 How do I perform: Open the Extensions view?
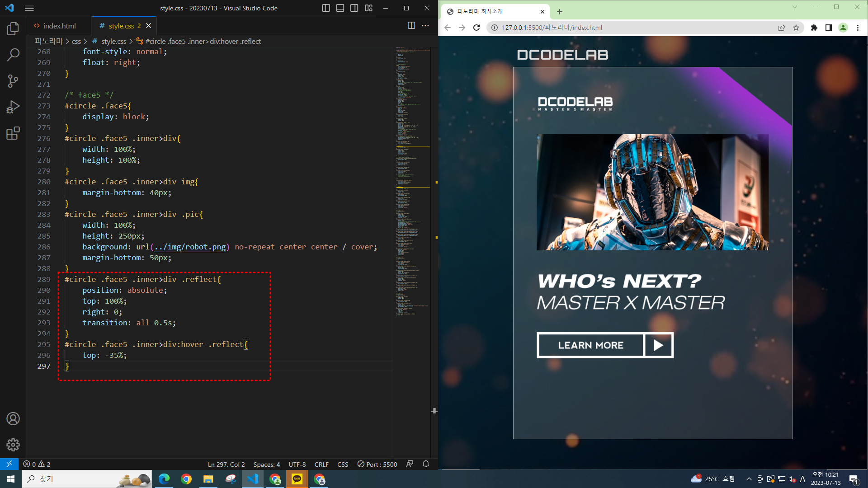13,133
